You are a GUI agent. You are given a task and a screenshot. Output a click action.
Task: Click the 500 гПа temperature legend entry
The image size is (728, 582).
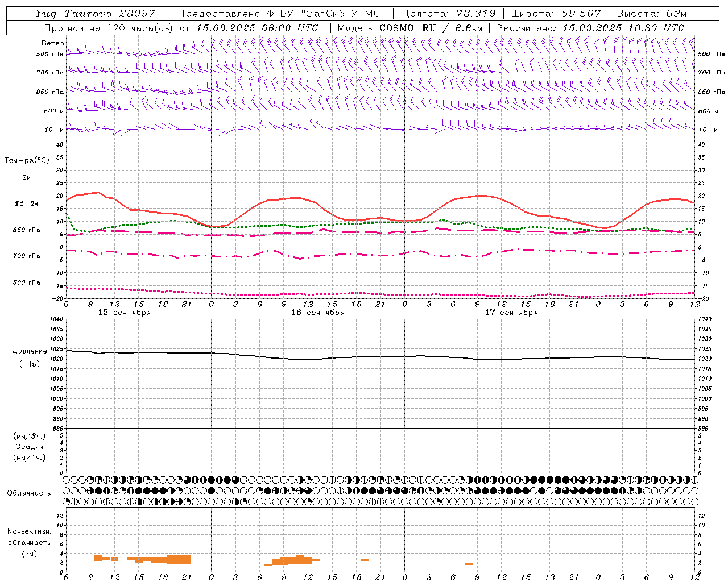click(27, 282)
